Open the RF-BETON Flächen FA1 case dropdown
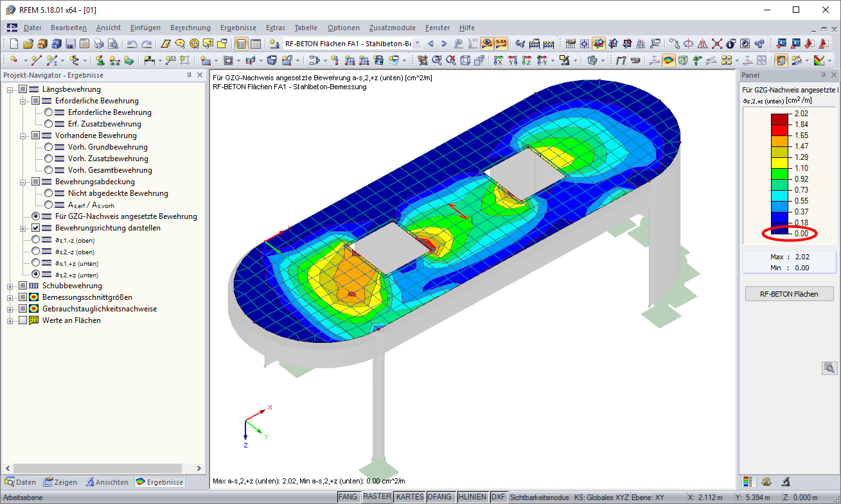The image size is (841, 504). tap(417, 44)
